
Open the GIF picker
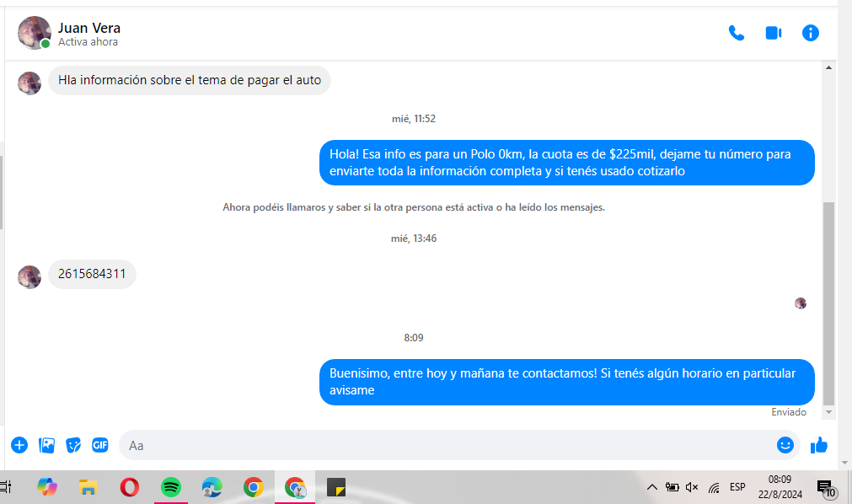pyautogui.click(x=100, y=445)
